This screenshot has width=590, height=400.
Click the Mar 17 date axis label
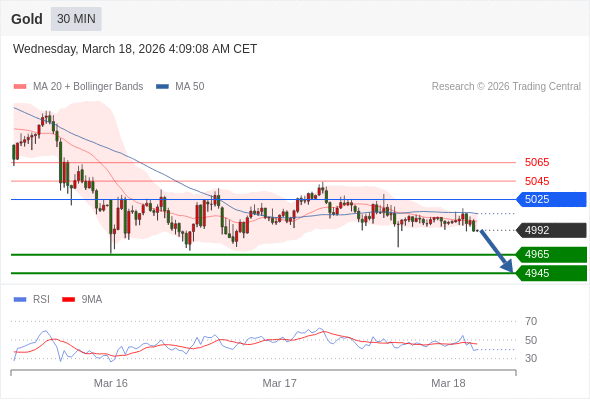click(280, 383)
